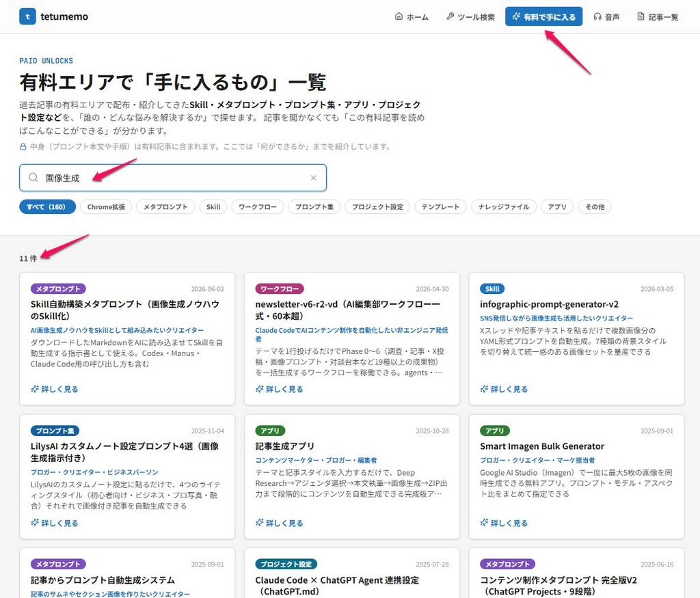
Task: Click the infographic-prompt-generator-v2 title
Action: tap(549, 304)
